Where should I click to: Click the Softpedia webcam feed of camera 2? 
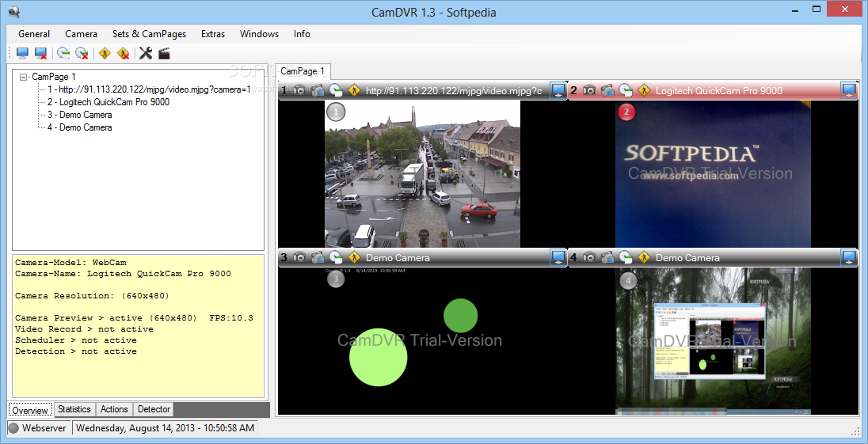(x=713, y=173)
